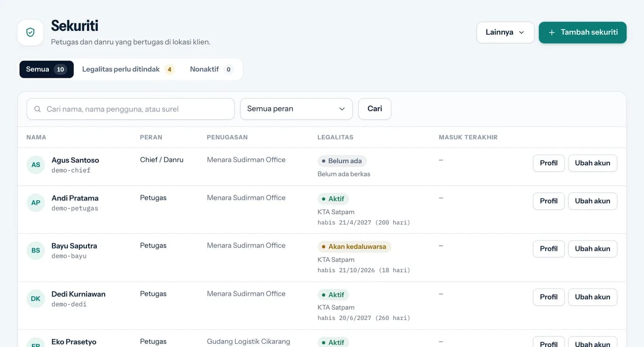The image size is (644, 347).
Task: Click the Gudang Logistik Cikarang assignment
Action: pos(248,341)
